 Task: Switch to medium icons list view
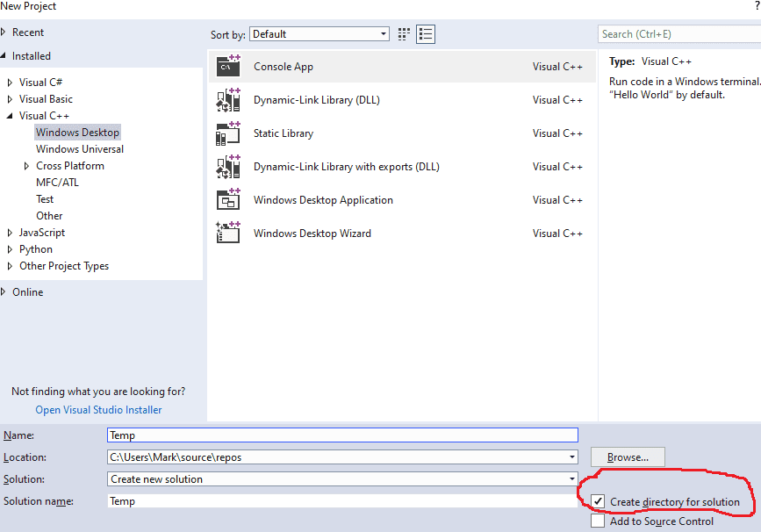coord(426,34)
